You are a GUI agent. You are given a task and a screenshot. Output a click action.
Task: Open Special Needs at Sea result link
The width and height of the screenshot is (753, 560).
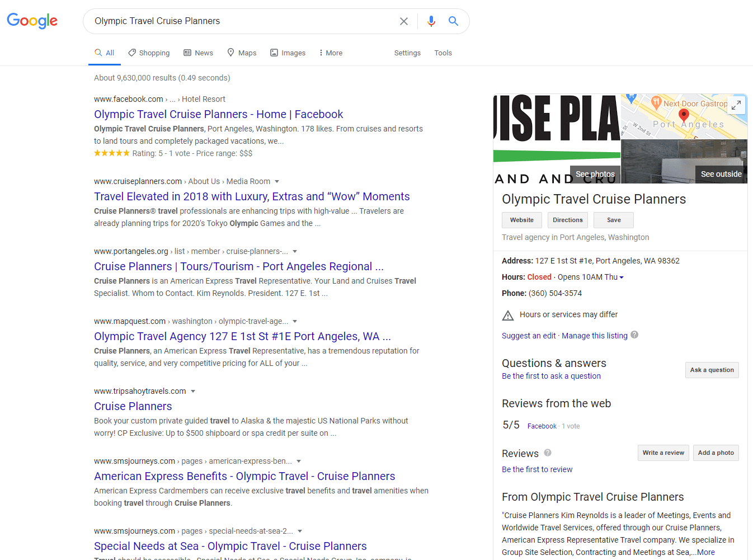(230, 546)
